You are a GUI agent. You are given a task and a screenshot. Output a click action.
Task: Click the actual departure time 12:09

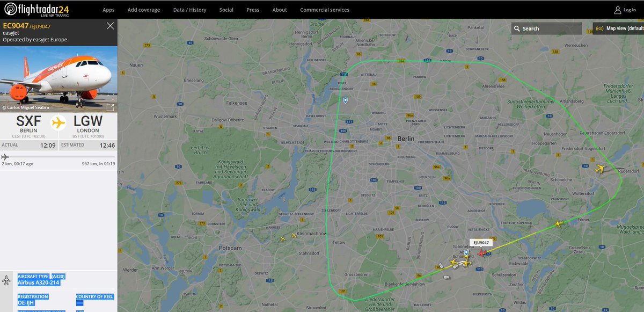48,145
